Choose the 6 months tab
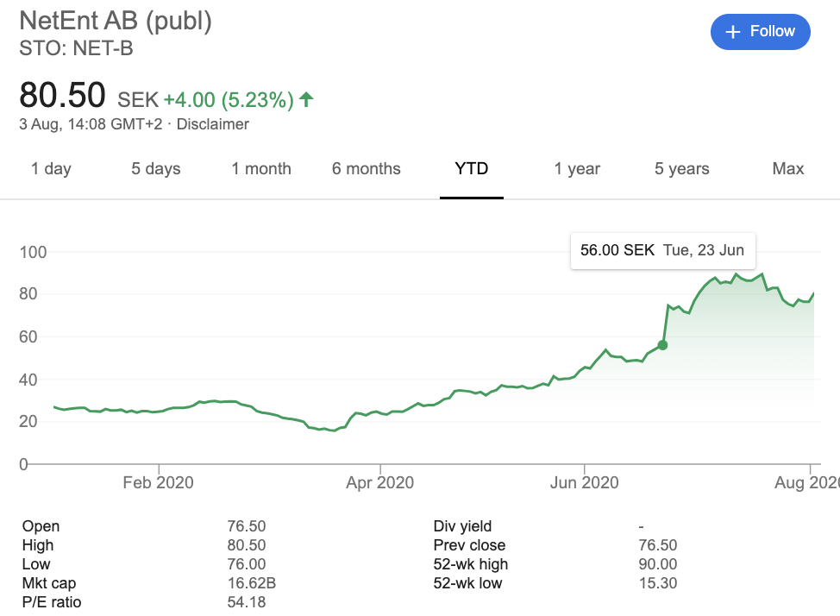The width and height of the screenshot is (840, 616). point(367,169)
